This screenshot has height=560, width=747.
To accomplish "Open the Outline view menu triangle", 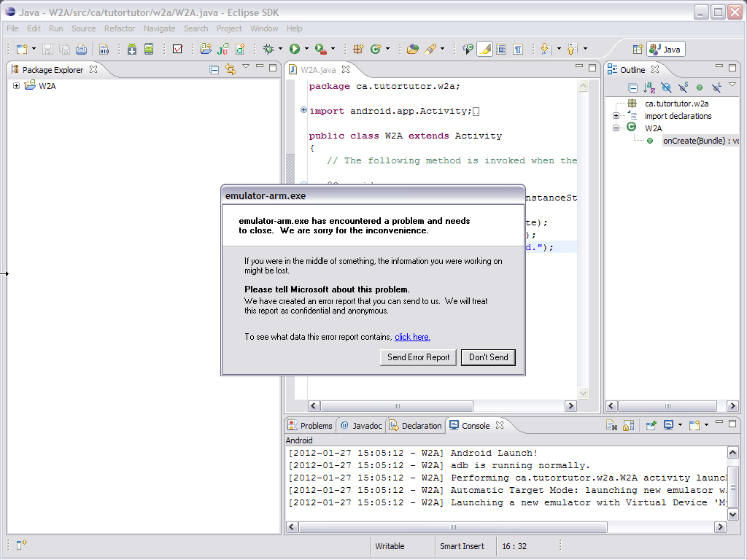I will [x=732, y=85].
